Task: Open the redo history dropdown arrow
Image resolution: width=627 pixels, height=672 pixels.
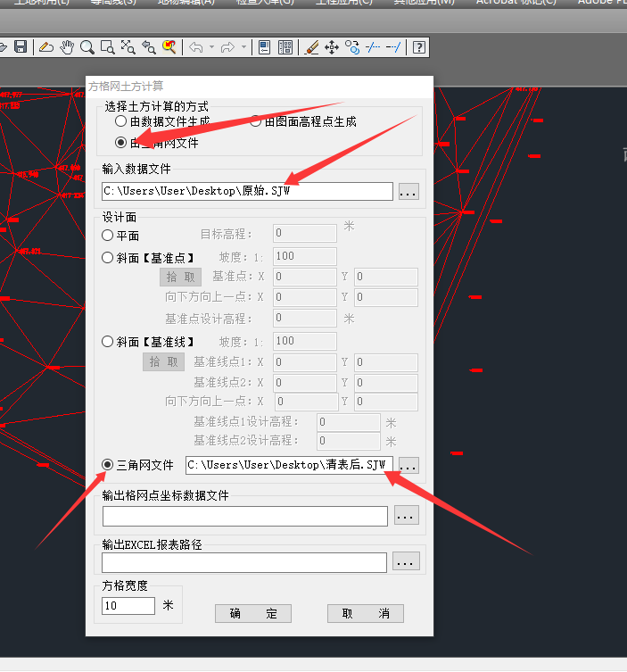Action: (243, 46)
